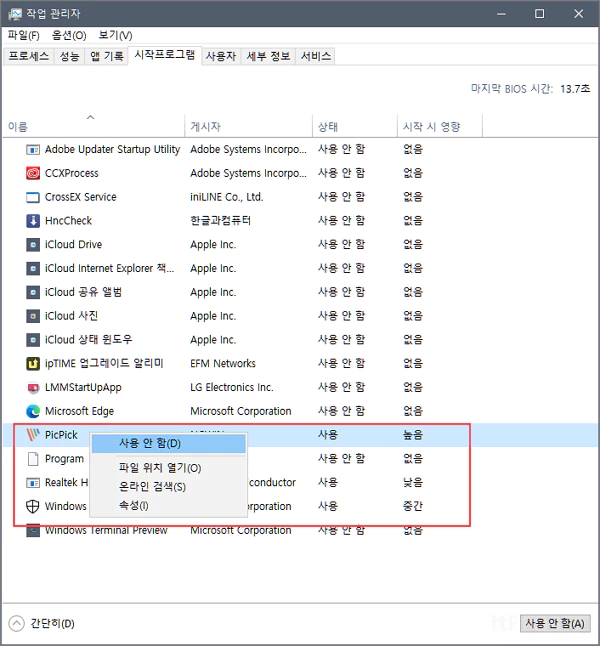Click the CrossEX Service window icon

[33, 197]
